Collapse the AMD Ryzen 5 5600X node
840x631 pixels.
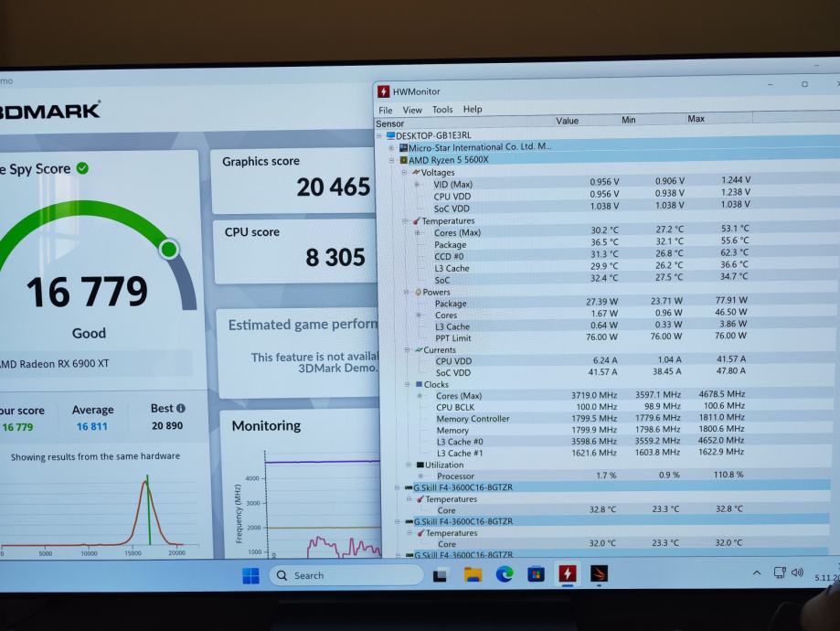pos(391,160)
